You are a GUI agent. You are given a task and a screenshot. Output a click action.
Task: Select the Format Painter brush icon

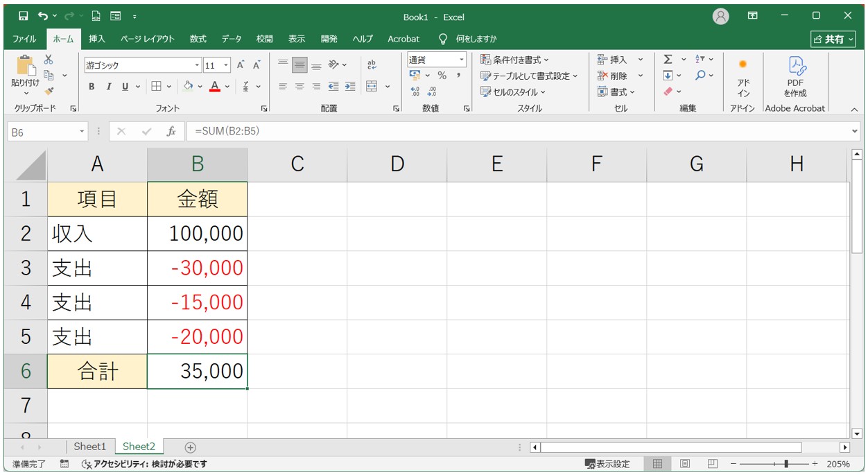49,91
